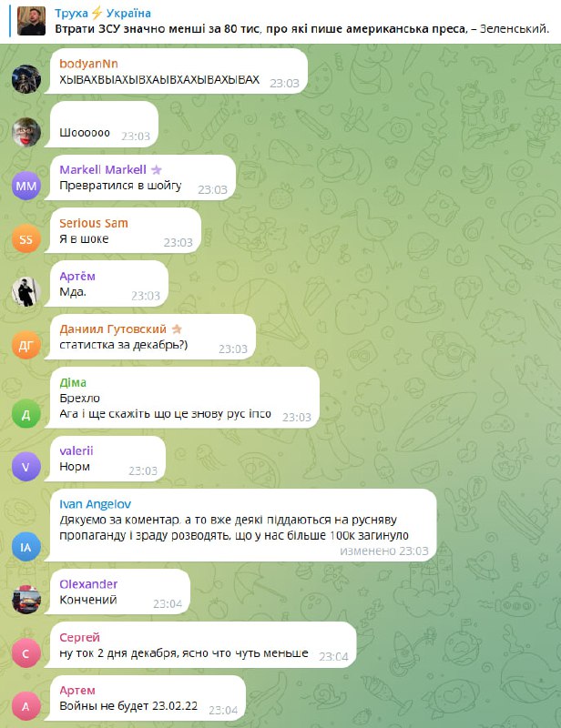
Task: Click the pink С avatar of Сергей
Action: (26, 653)
